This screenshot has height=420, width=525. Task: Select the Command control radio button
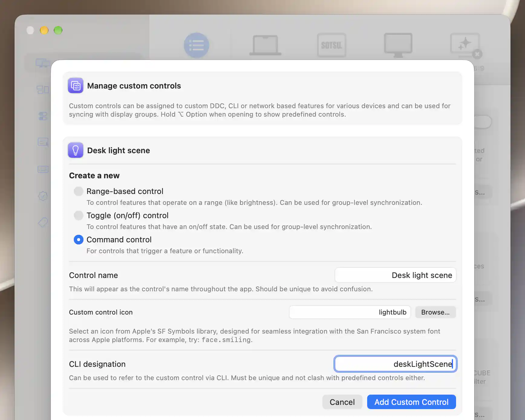pyautogui.click(x=79, y=240)
